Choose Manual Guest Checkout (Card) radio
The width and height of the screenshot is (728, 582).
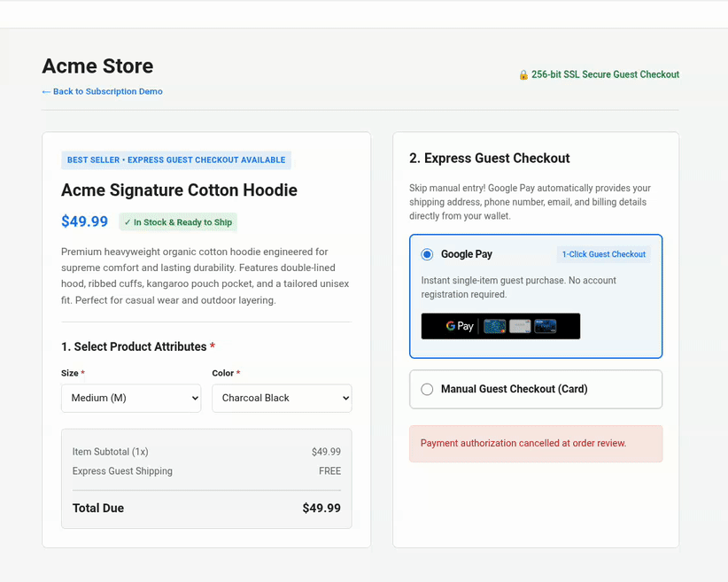pos(427,389)
